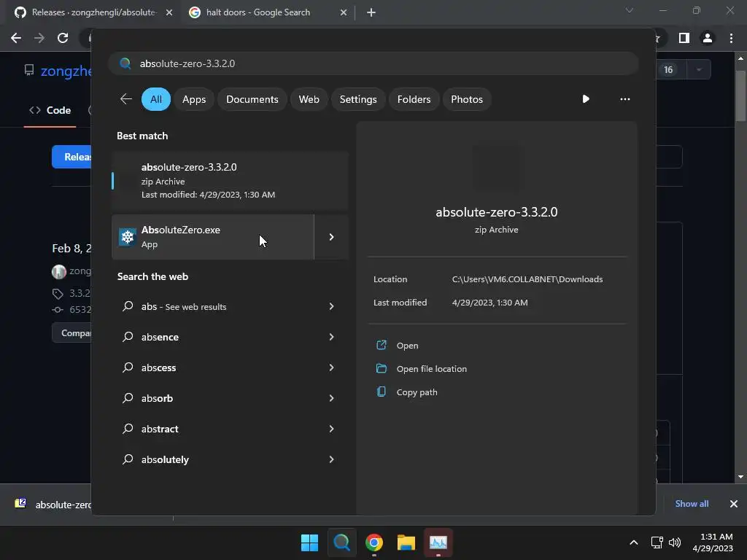This screenshot has width=747, height=560.
Task: Select the Apps filter tab
Action: 194,99
